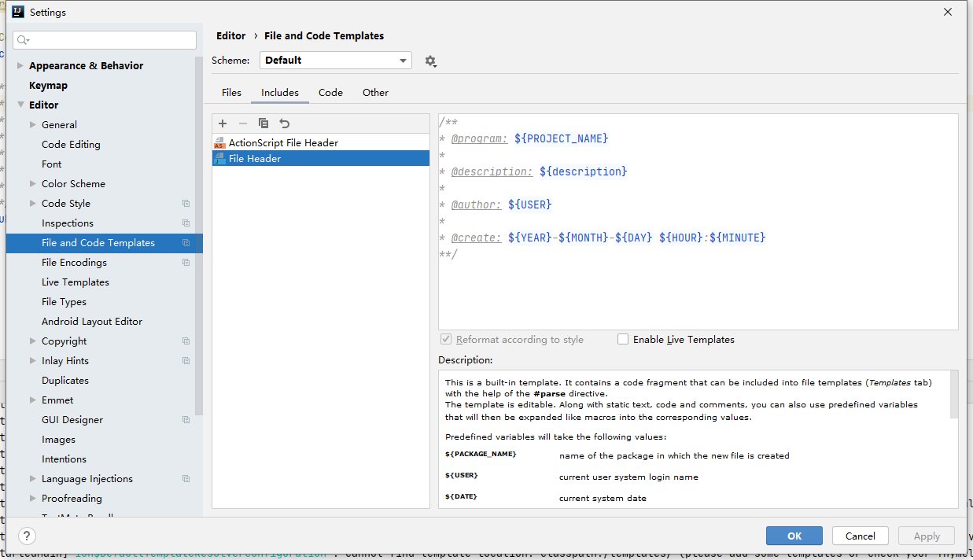
Task: Click project-level icon next to Inlay Hints
Action: pyautogui.click(x=186, y=361)
